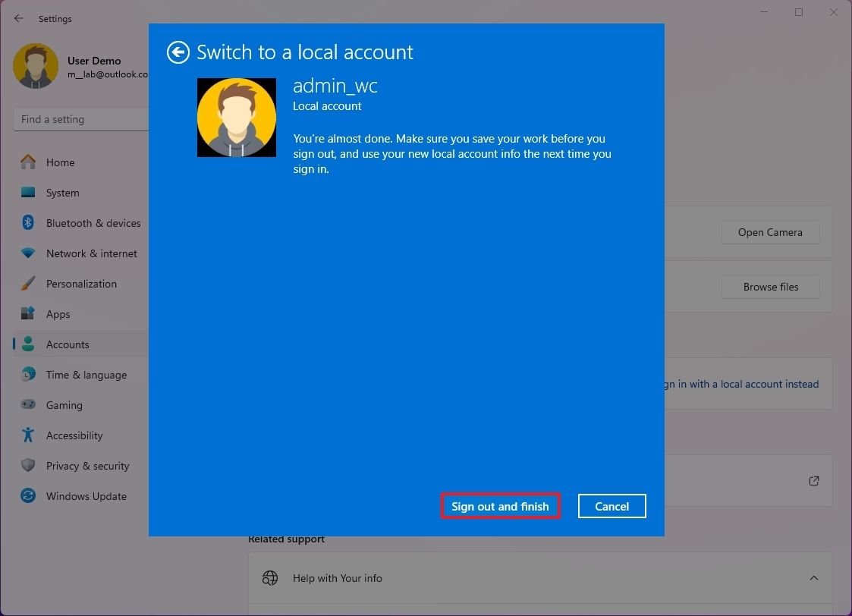Image resolution: width=852 pixels, height=616 pixels.
Task: Collapse the Help with Your info section
Action: (x=813, y=577)
